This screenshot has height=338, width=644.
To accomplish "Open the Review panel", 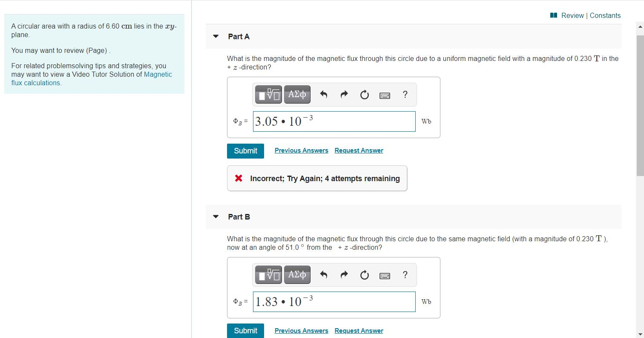I will point(572,15).
